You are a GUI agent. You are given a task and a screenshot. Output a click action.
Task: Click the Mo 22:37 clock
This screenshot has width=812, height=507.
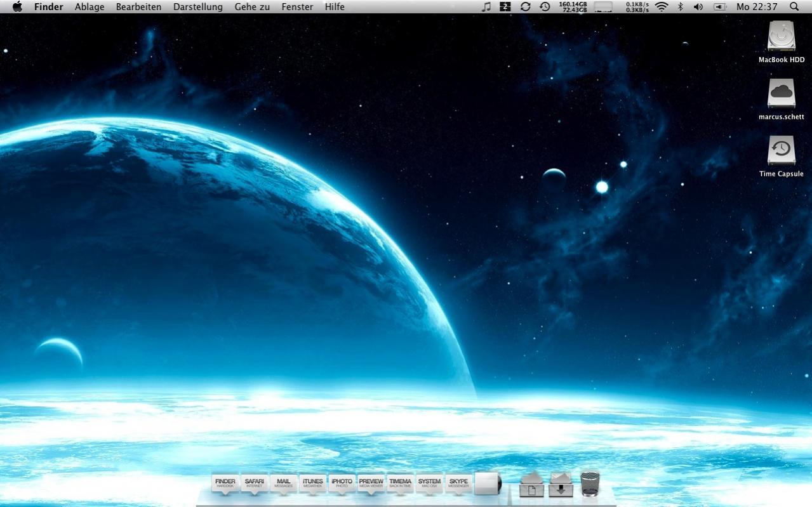pos(757,7)
